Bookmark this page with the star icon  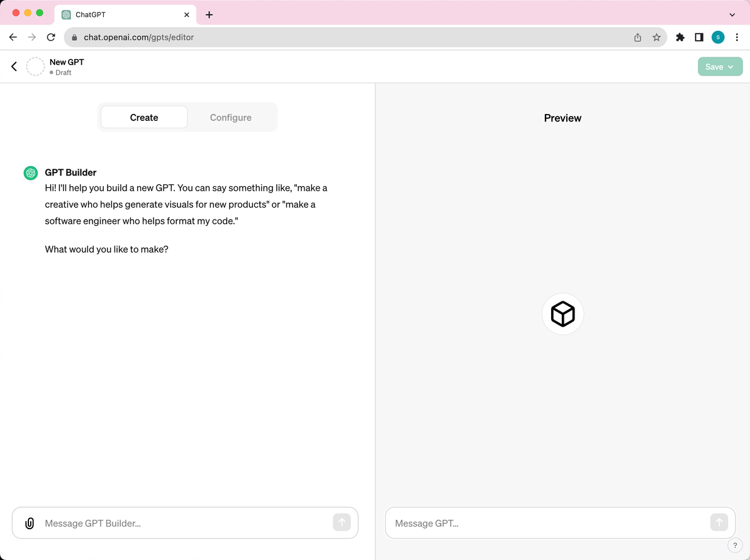pyautogui.click(x=656, y=37)
